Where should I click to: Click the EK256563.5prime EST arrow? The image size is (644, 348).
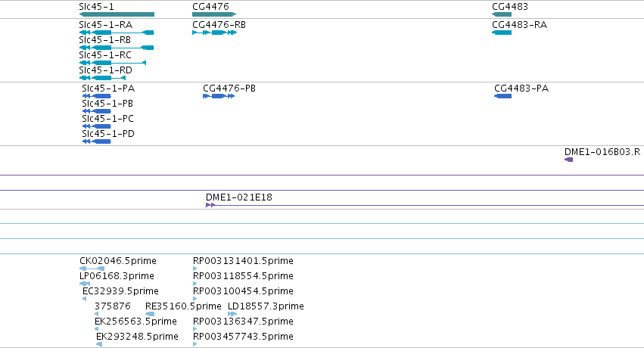pos(97,329)
